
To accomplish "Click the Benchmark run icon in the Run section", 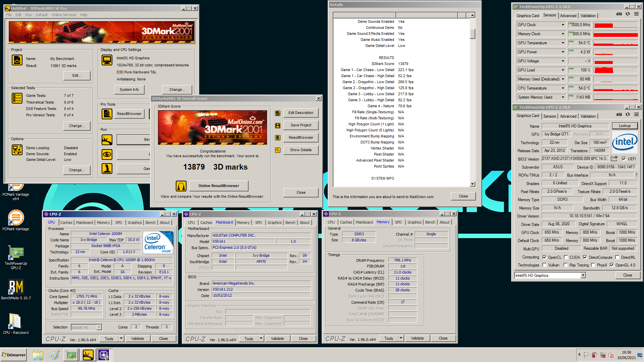I will tap(107, 140).
